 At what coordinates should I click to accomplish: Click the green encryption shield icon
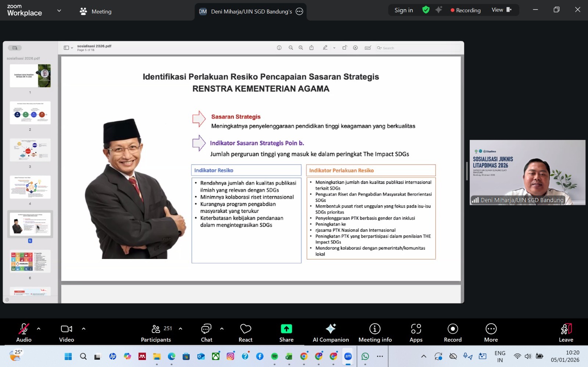[426, 10]
